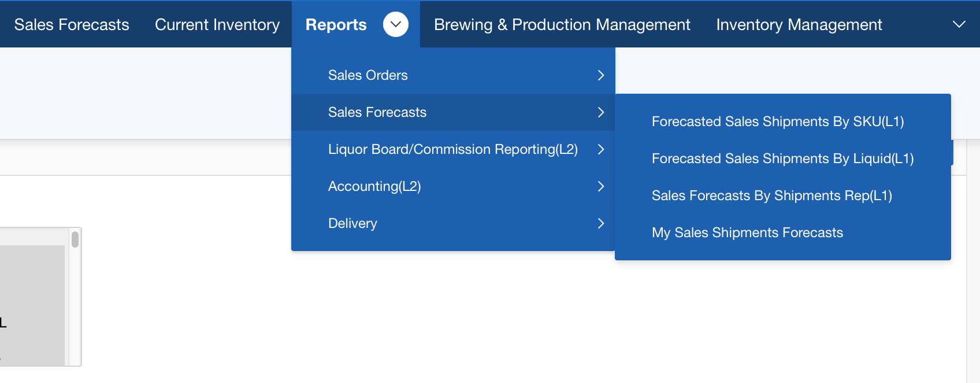Image resolution: width=980 pixels, height=383 pixels.
Task: Expand the Sales Orders submenu chevron
Action: [x=601, y=75]
